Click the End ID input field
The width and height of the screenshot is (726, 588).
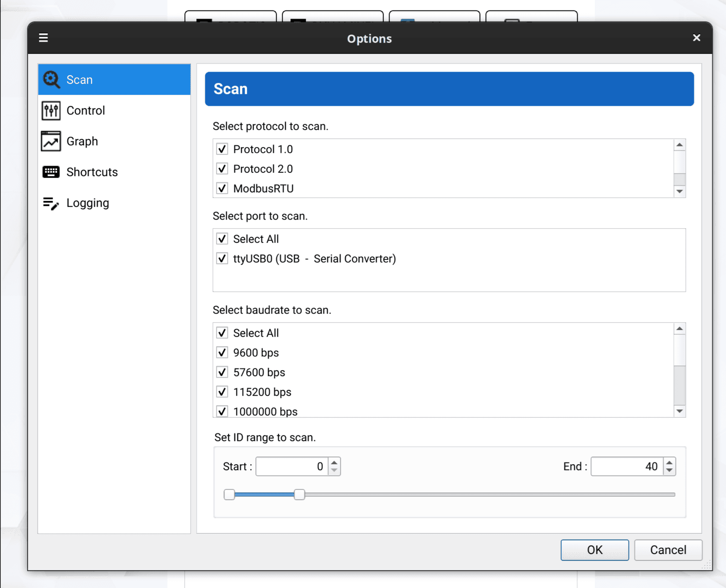pyautogui.click(x=628, y=466)
